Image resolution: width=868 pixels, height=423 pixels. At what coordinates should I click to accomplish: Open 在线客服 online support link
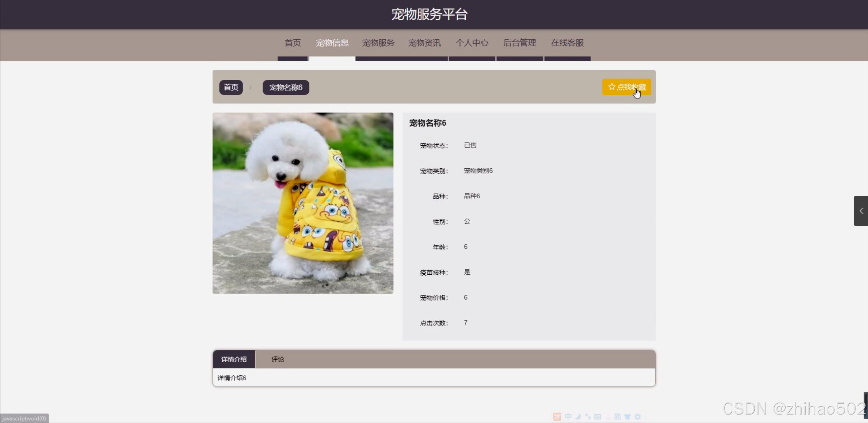[x=567, y=43]
